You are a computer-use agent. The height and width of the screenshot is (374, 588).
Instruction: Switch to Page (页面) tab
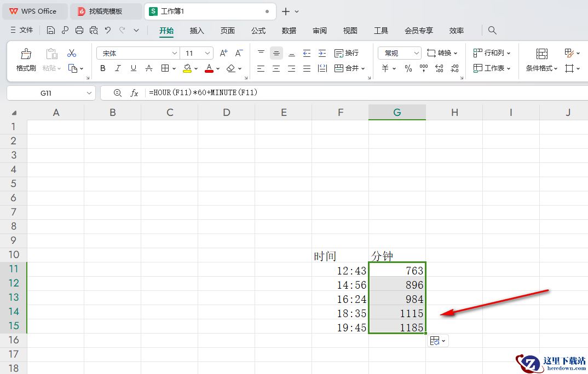[228, 31]
